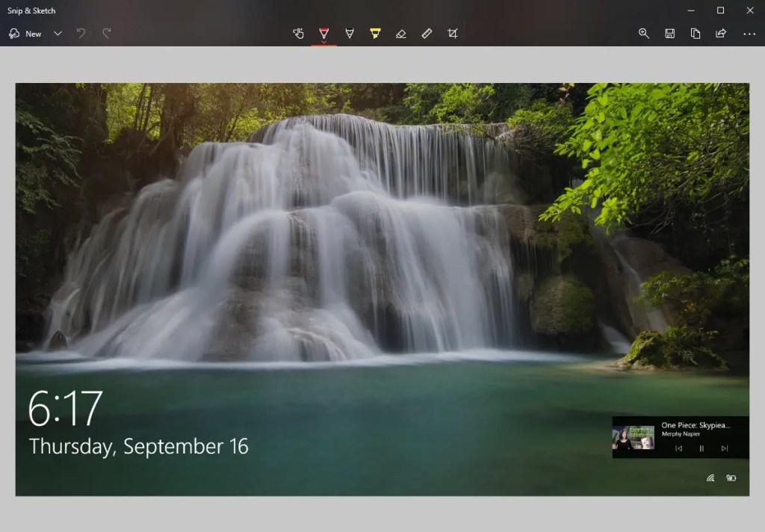The height and width of the screenshot is (532, 765).
Task: Open the Zoom control
Action: 644,33
